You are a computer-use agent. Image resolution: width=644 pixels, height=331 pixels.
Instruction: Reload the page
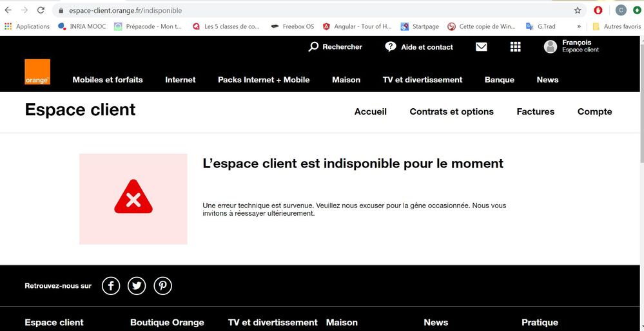(41, 10)
